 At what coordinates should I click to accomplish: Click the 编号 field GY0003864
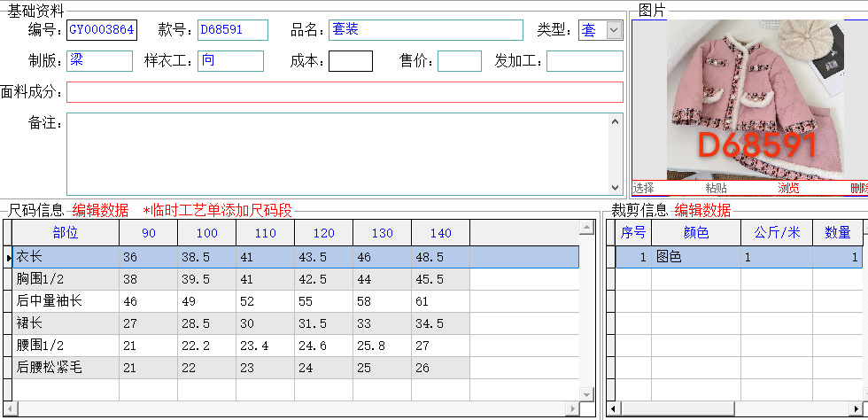pyautogui.click(x=102, y=30)
